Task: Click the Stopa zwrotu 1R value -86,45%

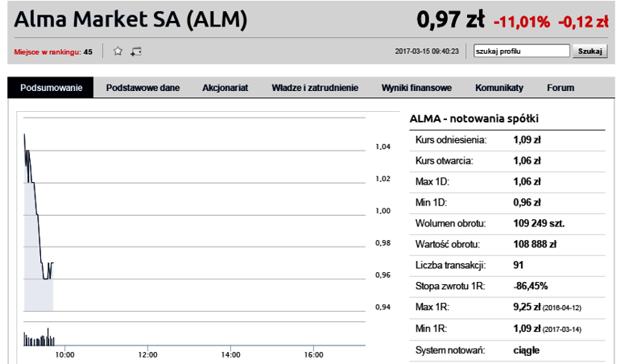Action: (x=531, y=286)
